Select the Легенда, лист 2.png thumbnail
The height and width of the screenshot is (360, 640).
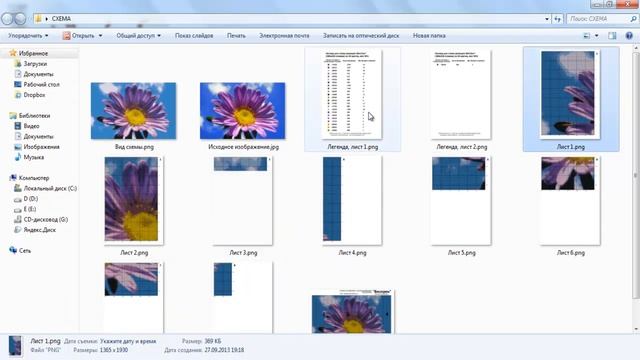(x=461, y=95)
